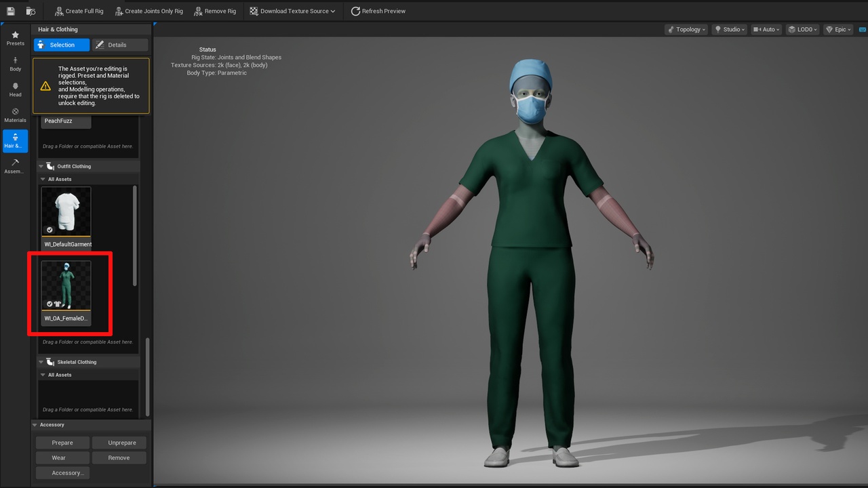Click Remove Rig in toolbar

tap(215, 11)
